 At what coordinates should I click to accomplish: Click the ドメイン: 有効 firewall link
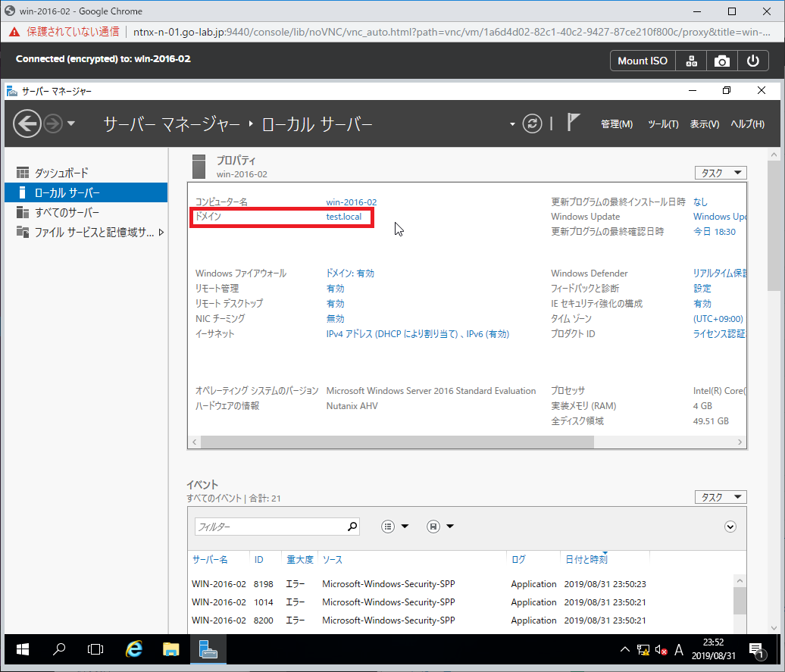(x=350, y=273)
